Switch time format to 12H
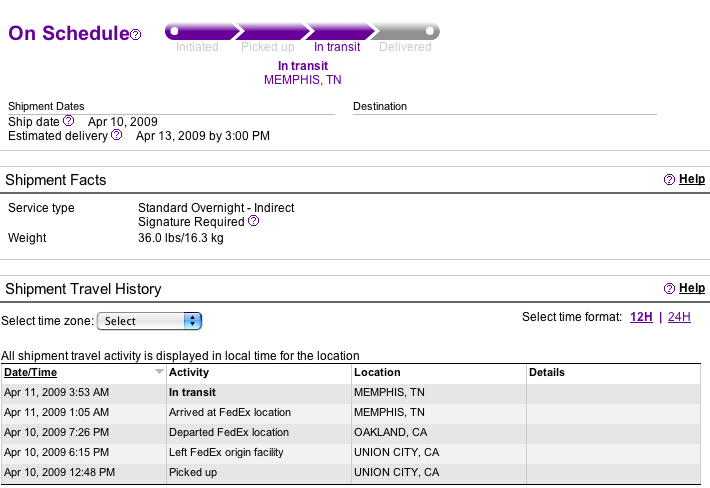 coord(641,317)
